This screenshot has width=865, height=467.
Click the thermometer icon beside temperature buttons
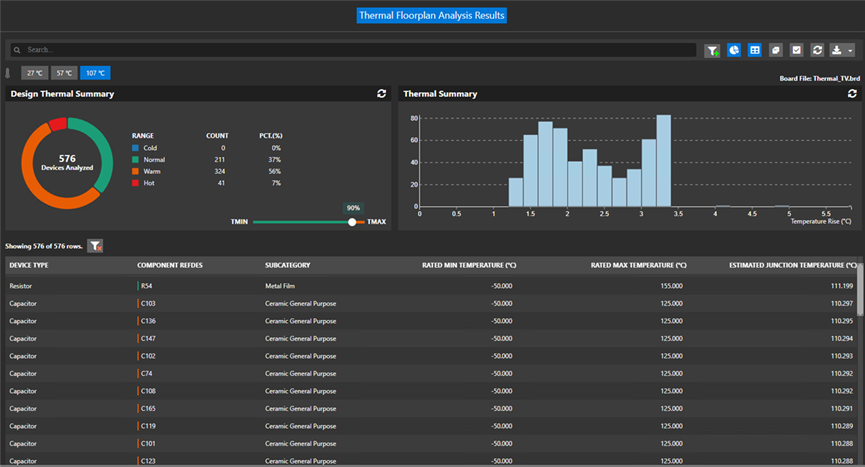point(9,73)
